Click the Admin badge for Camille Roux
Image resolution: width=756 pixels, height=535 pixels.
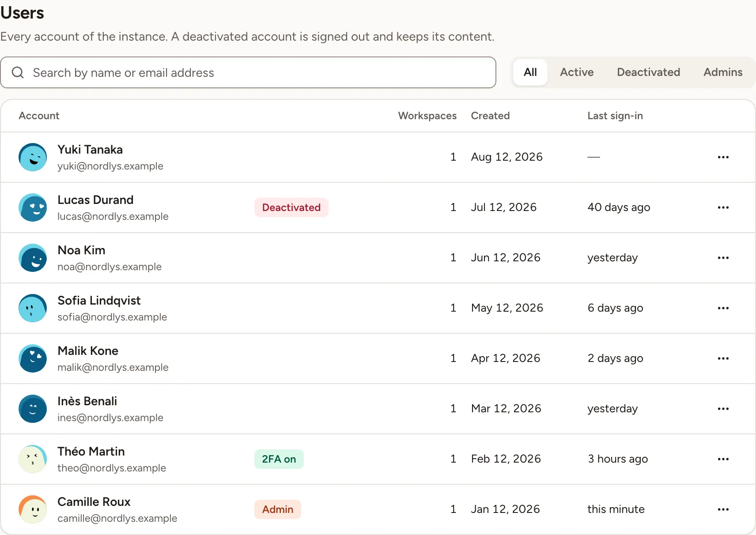(x=277, y=509)
